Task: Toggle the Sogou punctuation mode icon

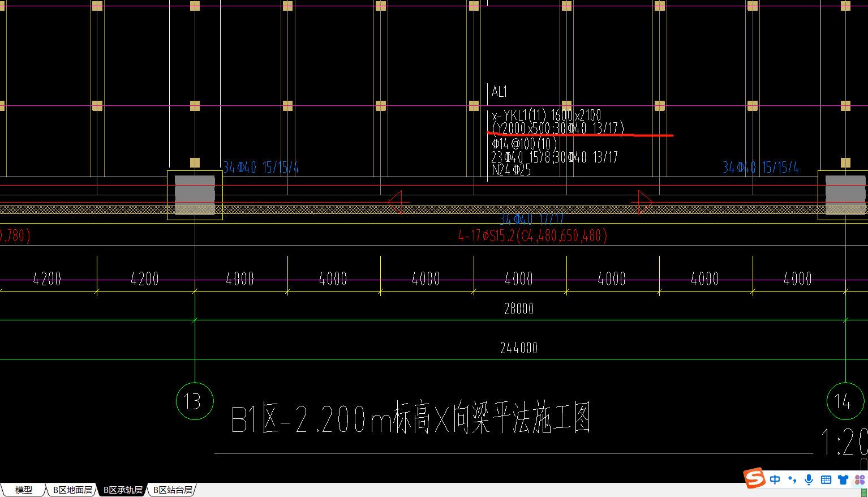Action: 792,479
